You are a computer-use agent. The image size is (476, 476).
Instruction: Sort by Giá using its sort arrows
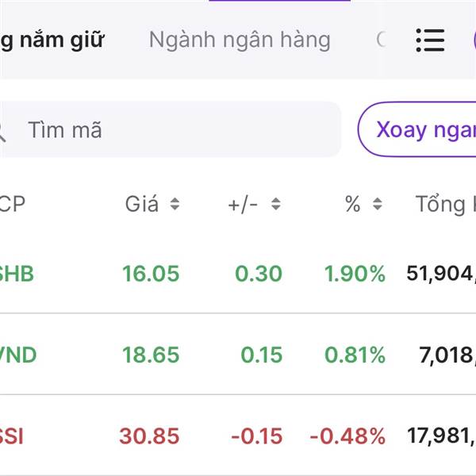175,205
